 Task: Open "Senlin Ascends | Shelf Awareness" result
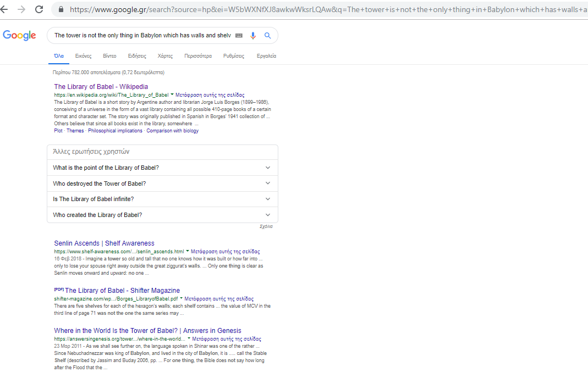(x=104, y=243)
